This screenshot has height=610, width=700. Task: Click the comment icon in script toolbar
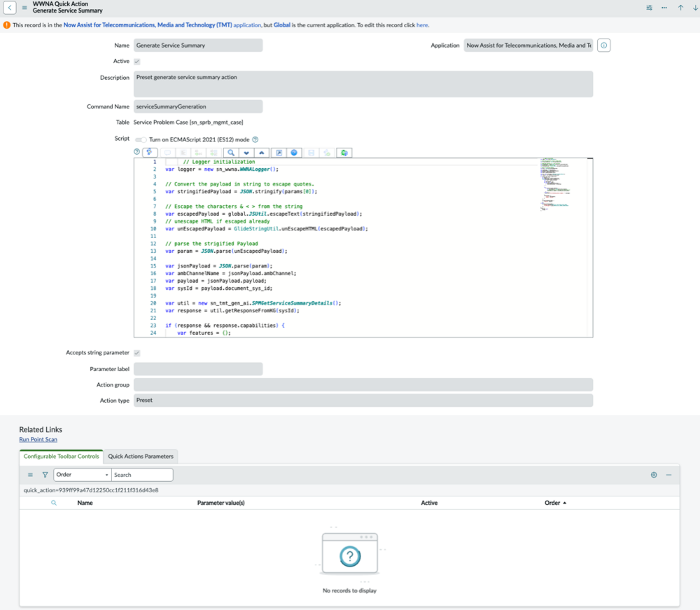(x=168, y=153)
